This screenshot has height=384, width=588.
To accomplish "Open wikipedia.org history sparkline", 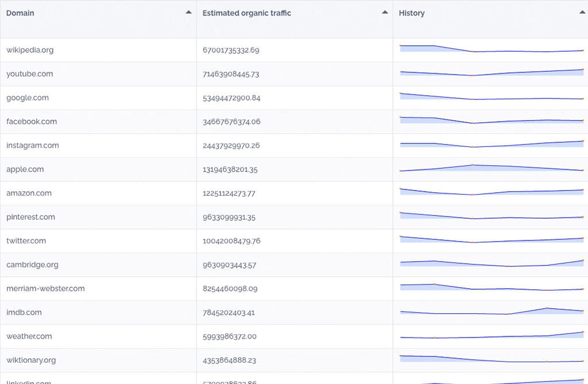I will click(492, 49).
